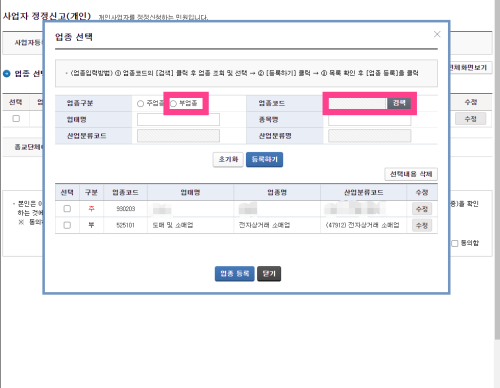Click the 닫기 button
This screenshot has width=500, height=388.
[x=269, y=274]
